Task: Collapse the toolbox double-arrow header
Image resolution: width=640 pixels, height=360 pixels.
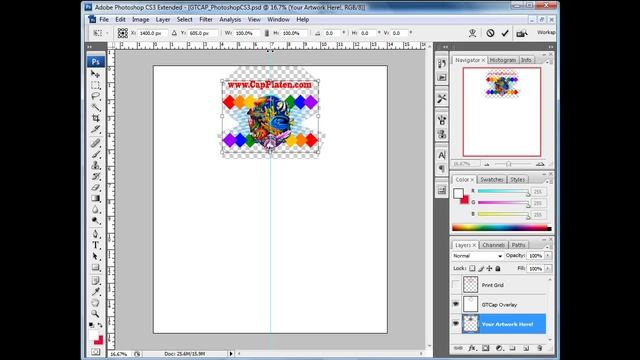Action: [90, 47]
